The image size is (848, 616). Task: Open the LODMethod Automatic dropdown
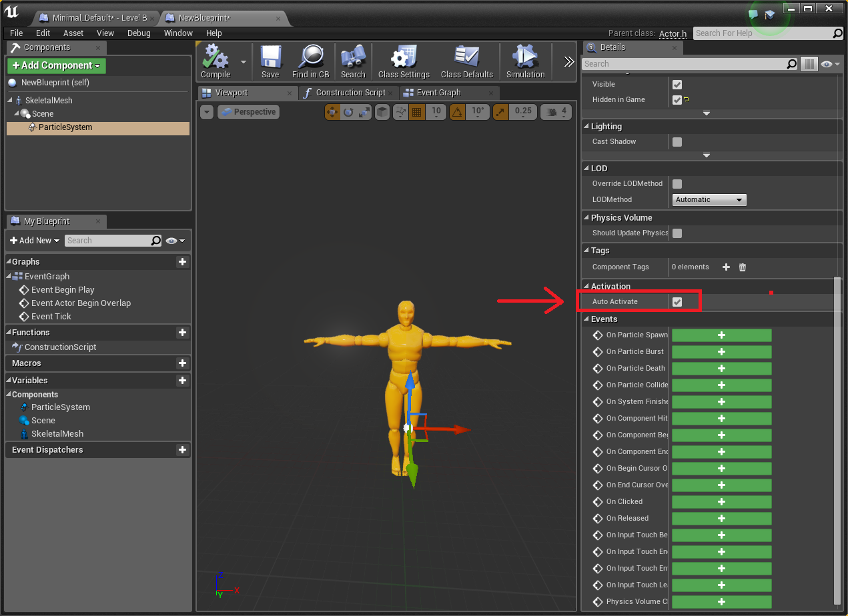point(709,200)
